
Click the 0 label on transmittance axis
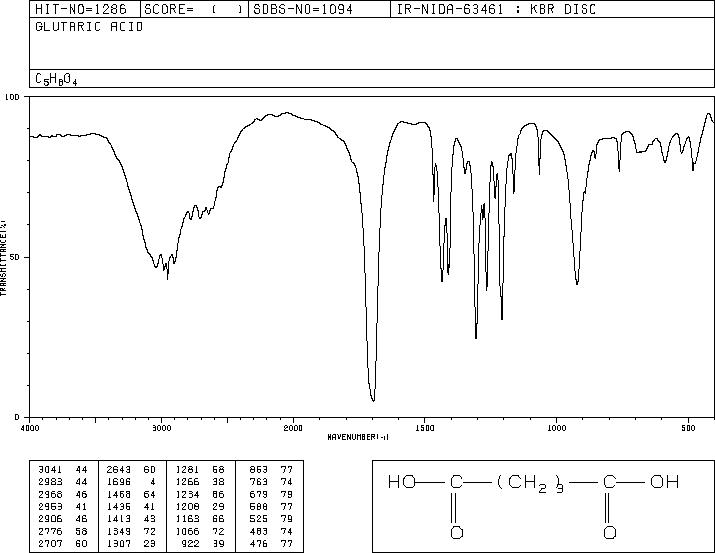17,417
